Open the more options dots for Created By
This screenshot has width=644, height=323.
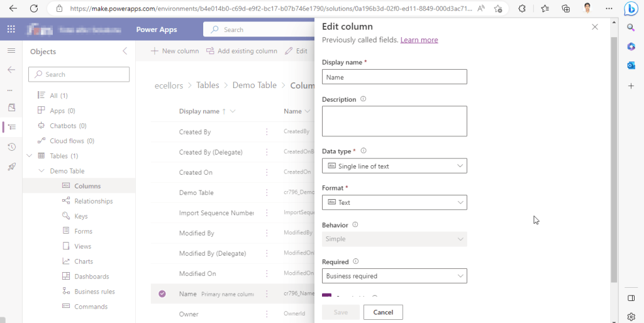point(267,132)
